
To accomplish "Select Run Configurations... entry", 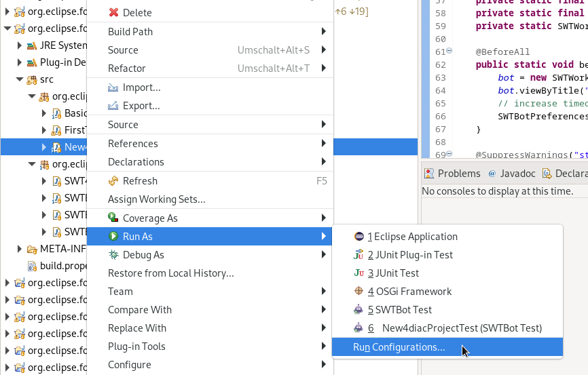I will 447,347.
